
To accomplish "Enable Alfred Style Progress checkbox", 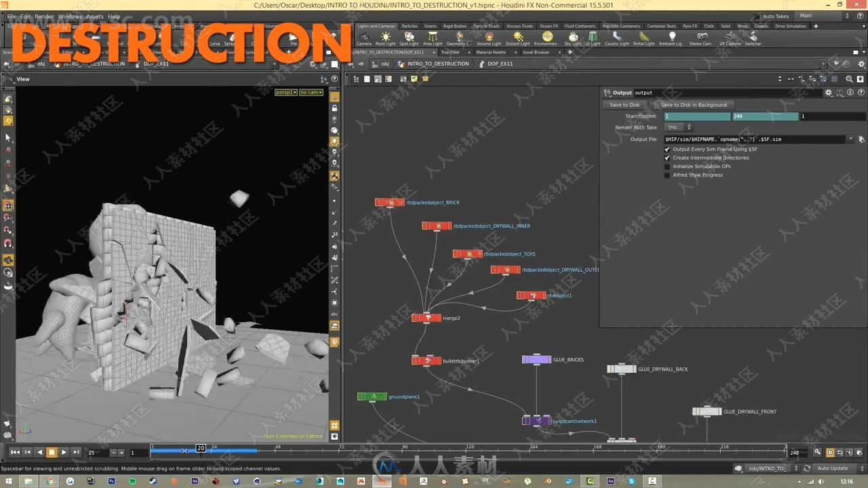I will (x=667, y=175).
